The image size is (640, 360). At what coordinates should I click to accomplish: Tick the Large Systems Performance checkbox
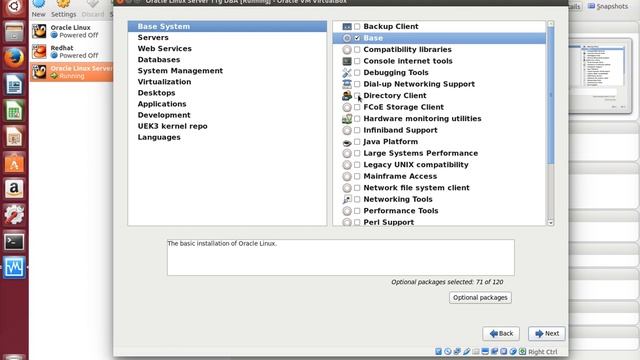point(357,153)
